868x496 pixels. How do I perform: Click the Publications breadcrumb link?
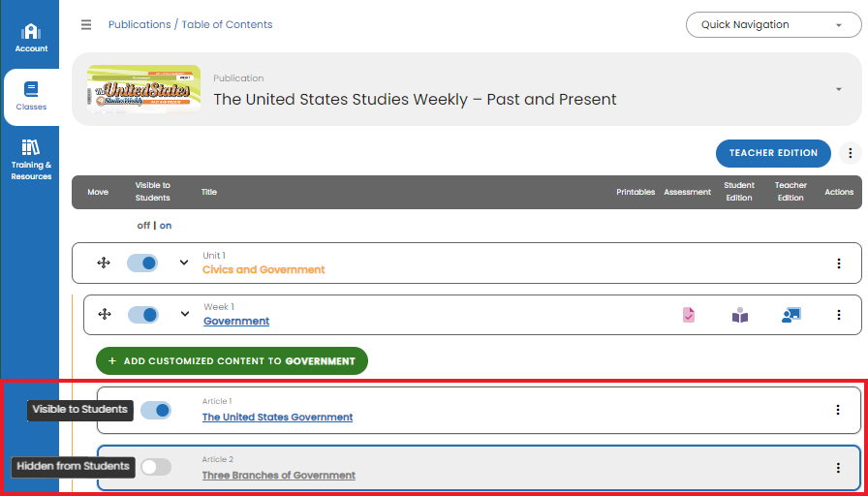tap(139, 24)
